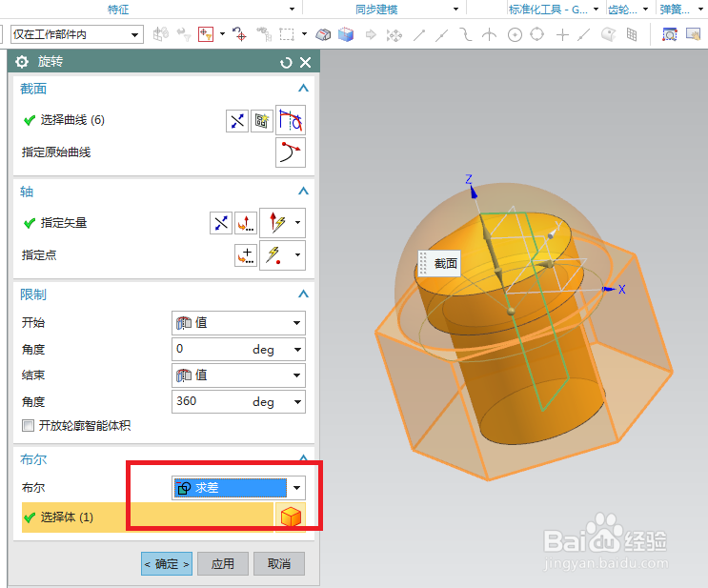Click the plus intersection snap toolbar icon

pos(562,34)
